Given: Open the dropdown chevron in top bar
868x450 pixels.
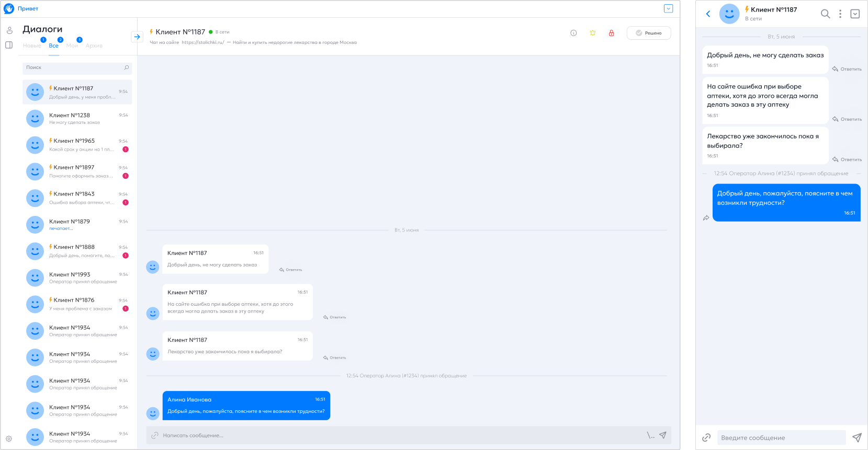Looking at the screenshot, I should [668, 8].
